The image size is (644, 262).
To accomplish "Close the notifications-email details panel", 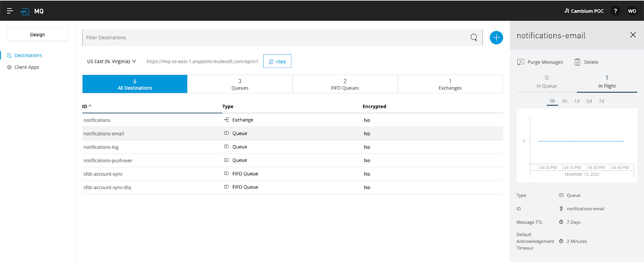I will 633,35.
